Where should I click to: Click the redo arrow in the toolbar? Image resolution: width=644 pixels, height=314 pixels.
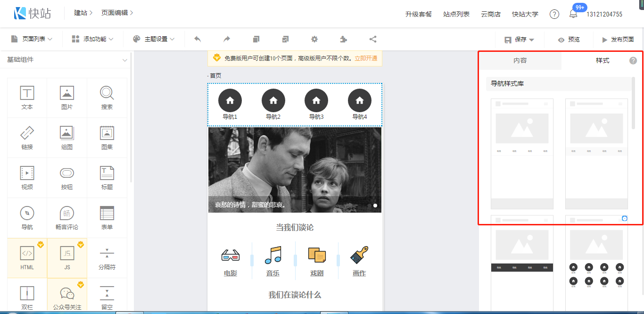(x=227, y=39)
